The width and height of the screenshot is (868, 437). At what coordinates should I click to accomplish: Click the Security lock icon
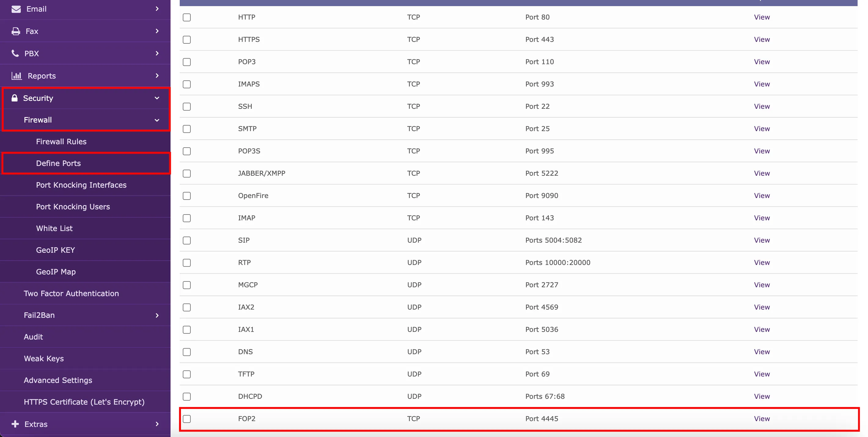click(14, 98)
